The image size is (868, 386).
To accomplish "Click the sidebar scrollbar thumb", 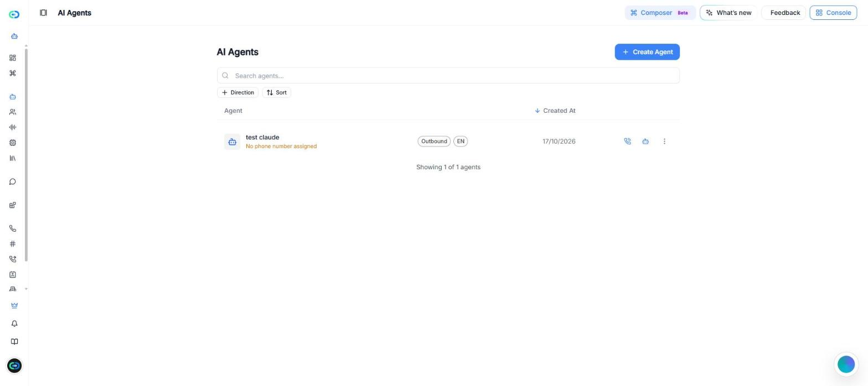I will point(26,155).
